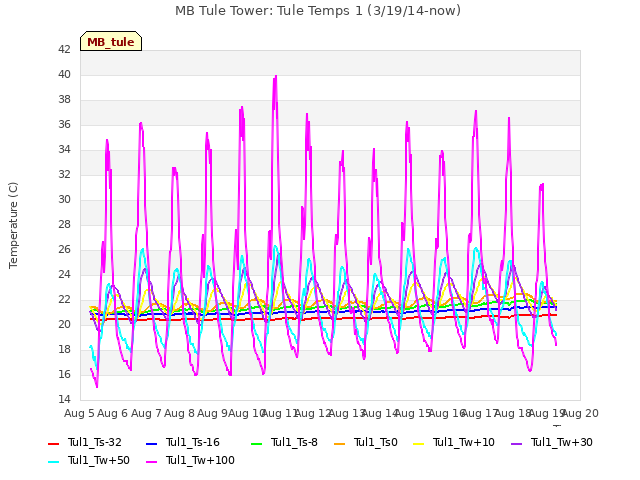Select the Tul1_Ts-16 legend label
Screen dimensions: 640x480
(193, 442)
